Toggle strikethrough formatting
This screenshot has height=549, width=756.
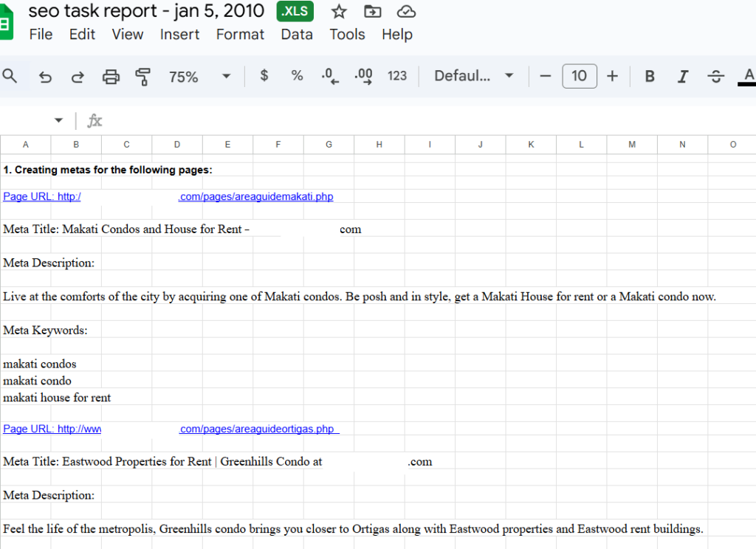715,76
